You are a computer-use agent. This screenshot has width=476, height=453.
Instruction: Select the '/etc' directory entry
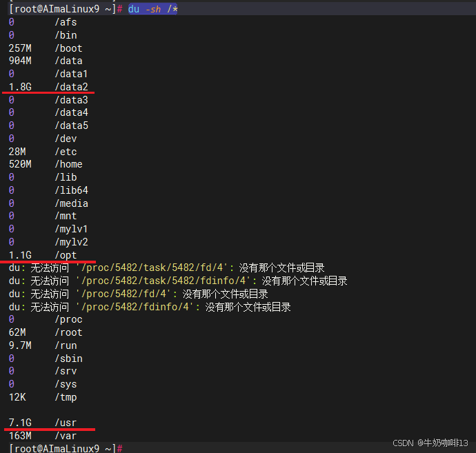coord(66,152)
